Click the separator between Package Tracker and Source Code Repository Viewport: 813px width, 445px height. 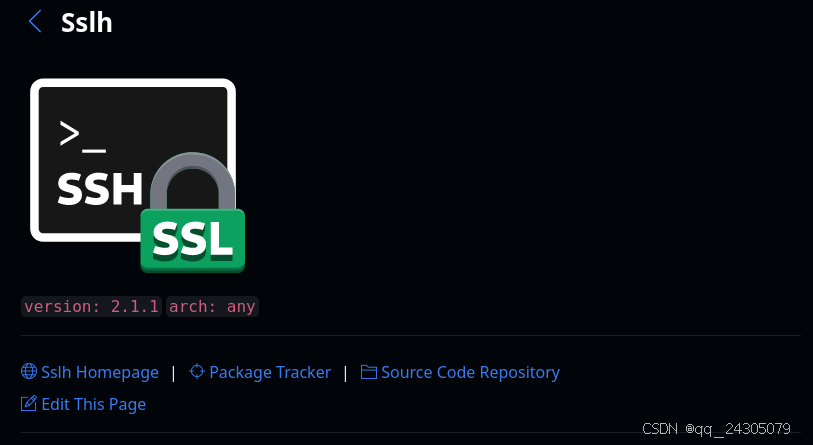345,373
